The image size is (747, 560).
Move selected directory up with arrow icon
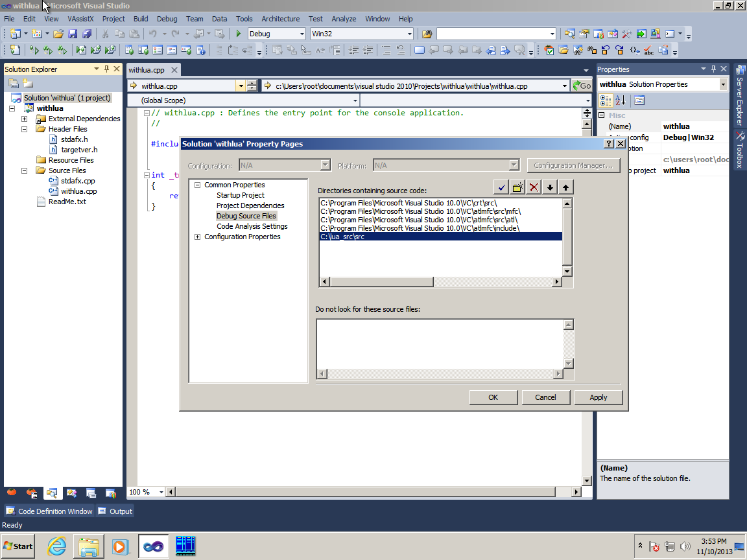coord(565,187)
